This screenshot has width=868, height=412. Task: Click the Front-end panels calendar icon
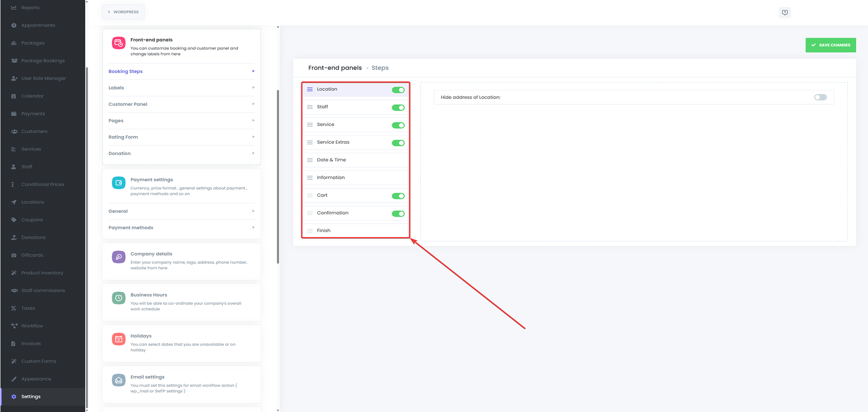pos(118,43)
